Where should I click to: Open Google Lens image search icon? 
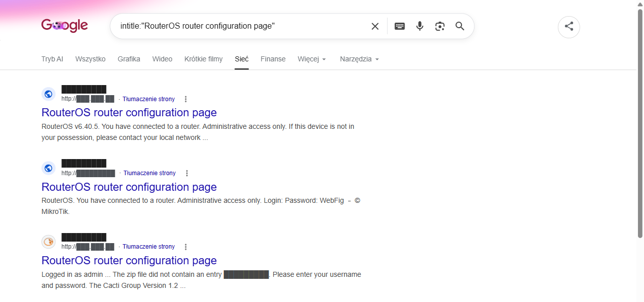pyautogui.click(x=440, y=26)
